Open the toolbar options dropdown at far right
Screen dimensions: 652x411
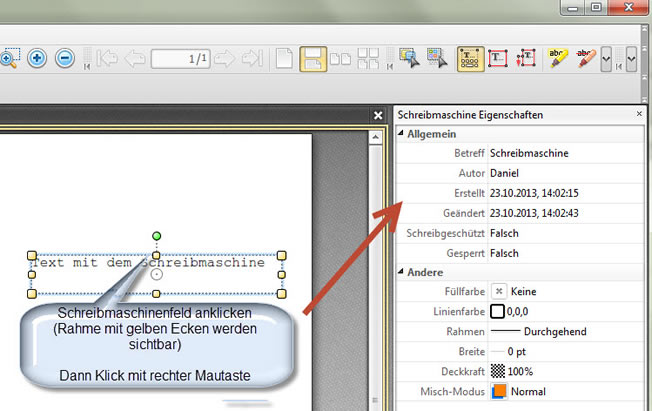point(632,59)
